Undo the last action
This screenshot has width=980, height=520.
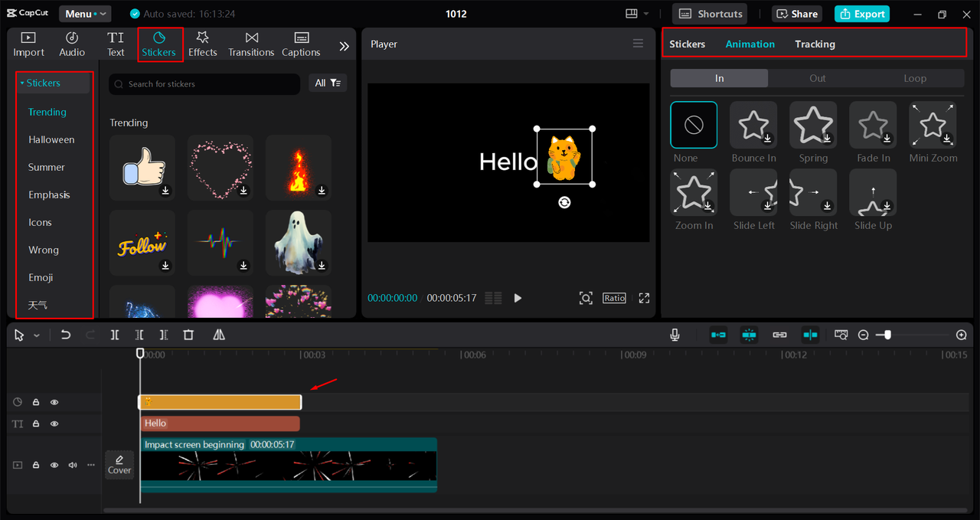pyautogui.click(x=66, y=335)
